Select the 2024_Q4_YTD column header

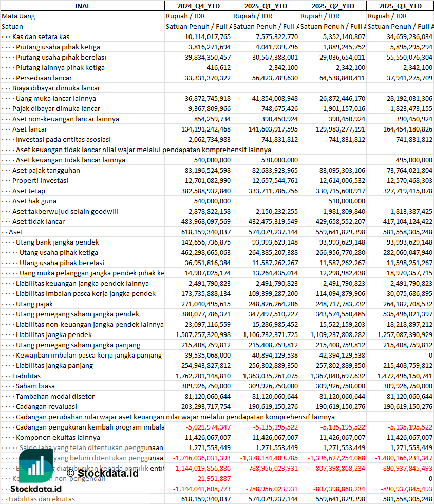pyautogui.click(x=198, y=6)
